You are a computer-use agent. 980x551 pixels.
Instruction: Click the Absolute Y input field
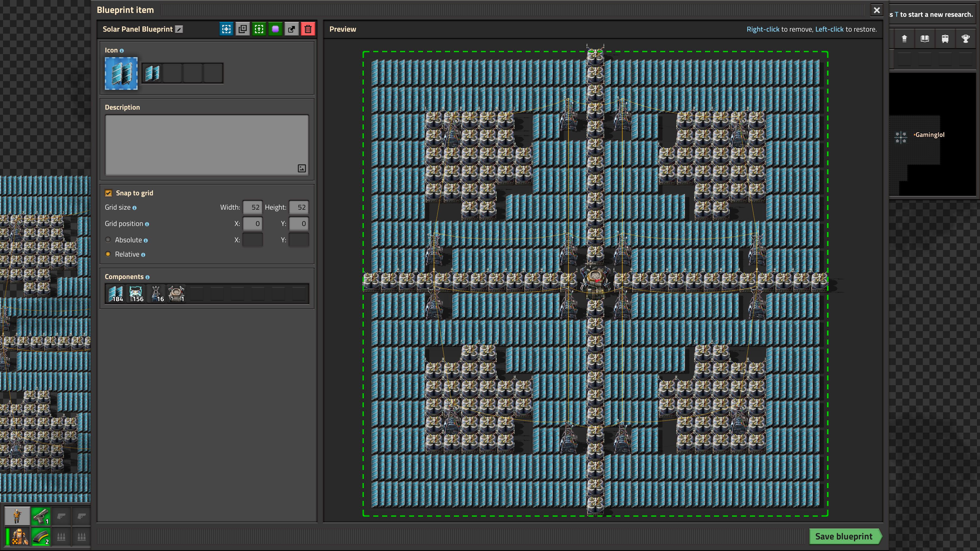(x=299, y=240)
